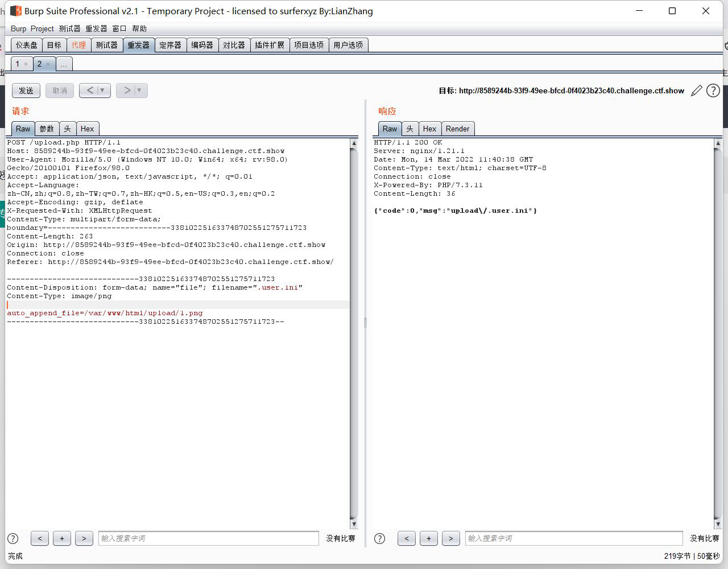The image size is (728, 569).
Task: Select request 头 headers tab
Action: (x=67, y=129)
